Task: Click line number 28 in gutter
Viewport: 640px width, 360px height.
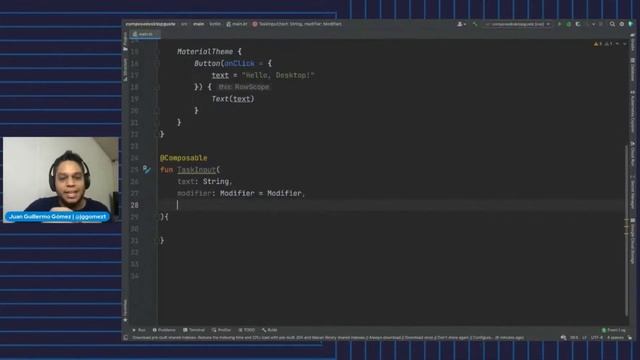Action: click(x=135, y=205)
